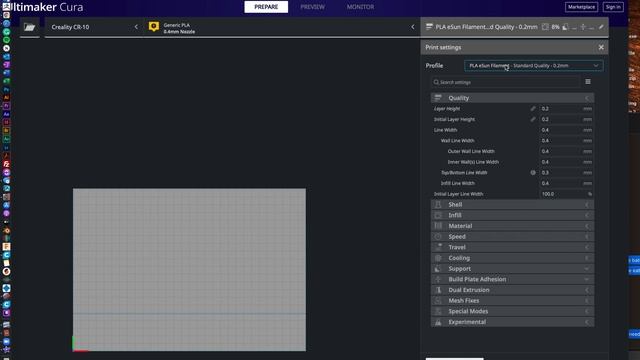640x360 pixels.
Task: Open FileZilla from the dock
Action: pos(6,164)
